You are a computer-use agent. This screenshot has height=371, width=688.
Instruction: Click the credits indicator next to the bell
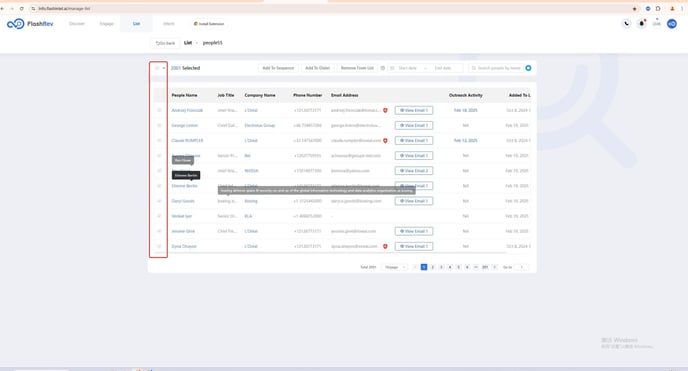pos(656,23)
